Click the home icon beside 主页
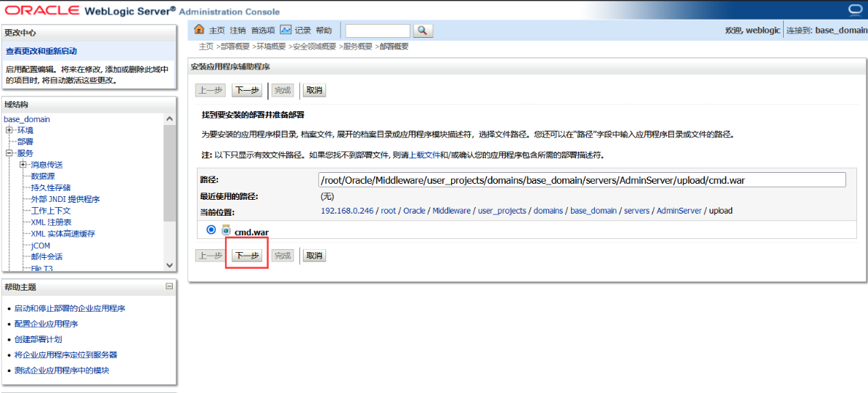This screenshot has width=868, height=393. point(199,30)
